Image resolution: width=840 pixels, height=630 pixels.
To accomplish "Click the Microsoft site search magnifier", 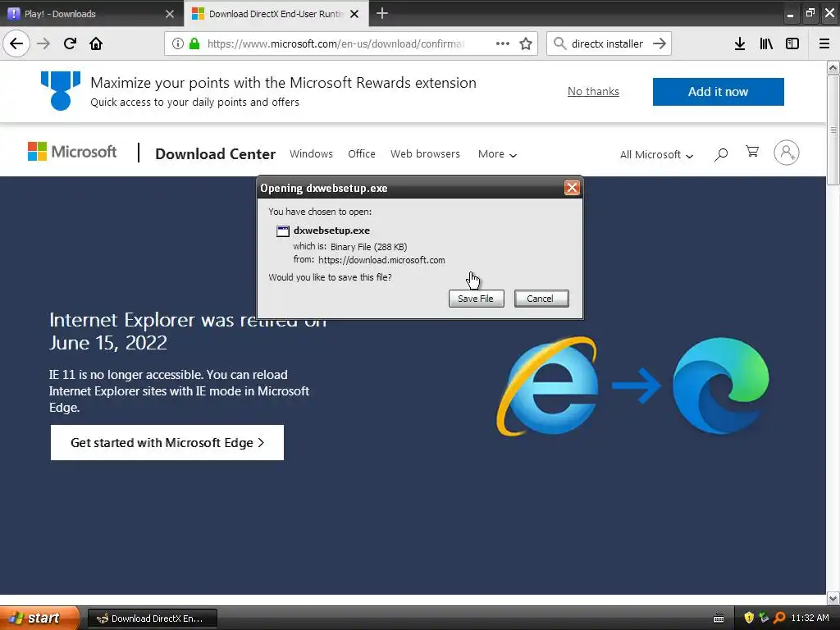I will point(721,154).
